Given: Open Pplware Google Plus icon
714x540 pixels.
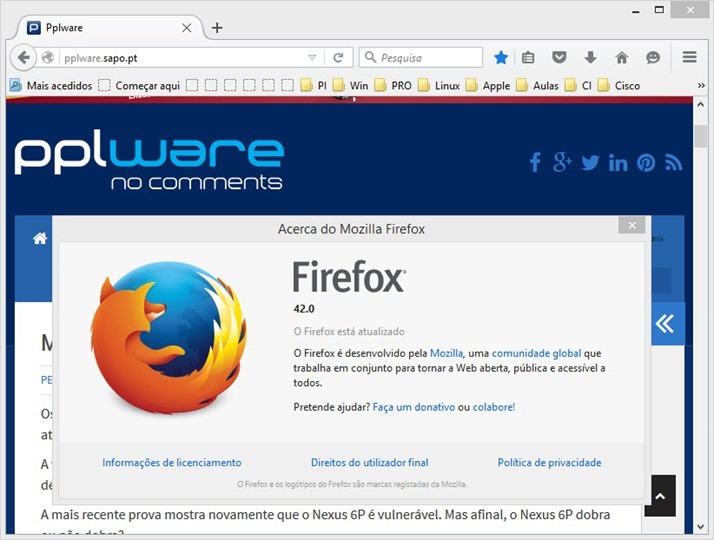Looking at the screenshot, I should [562, 163].
